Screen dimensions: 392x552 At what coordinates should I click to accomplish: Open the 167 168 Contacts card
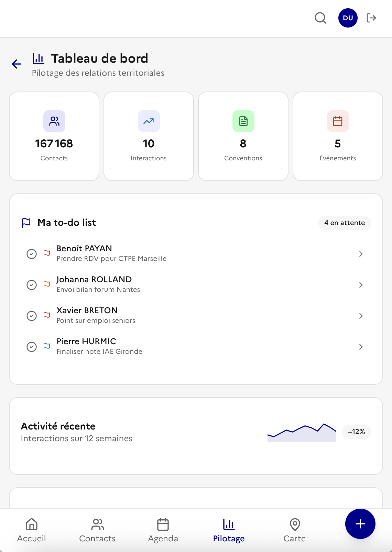click(54, 136)
